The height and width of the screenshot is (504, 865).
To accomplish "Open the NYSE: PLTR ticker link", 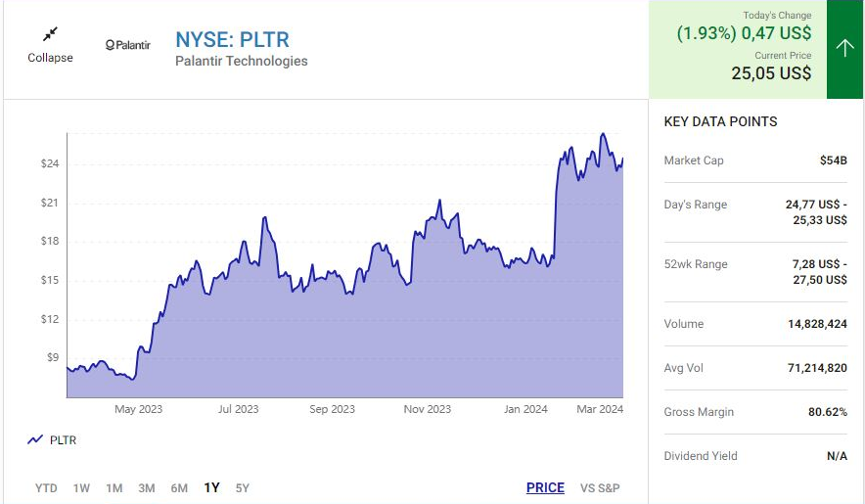I will coord(232,39).
